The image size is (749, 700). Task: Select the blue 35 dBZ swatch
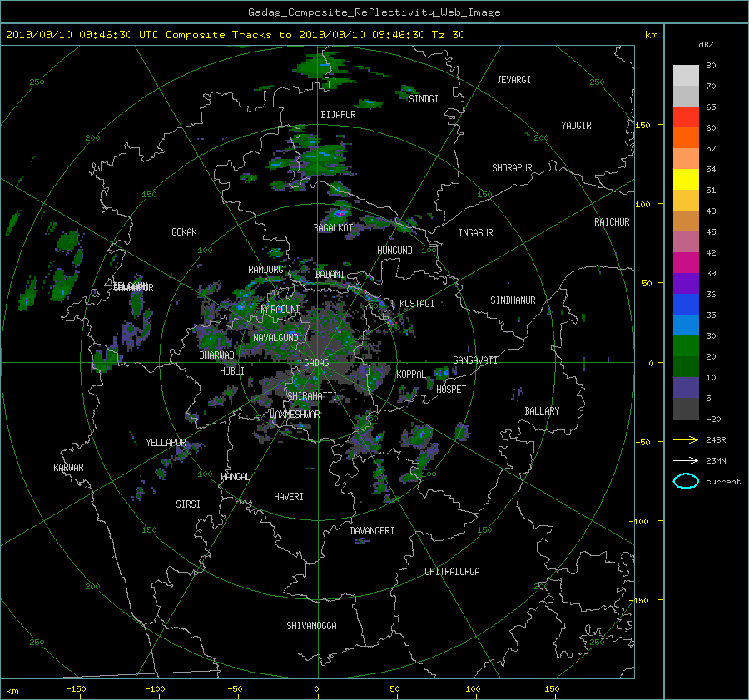(686, 305)
